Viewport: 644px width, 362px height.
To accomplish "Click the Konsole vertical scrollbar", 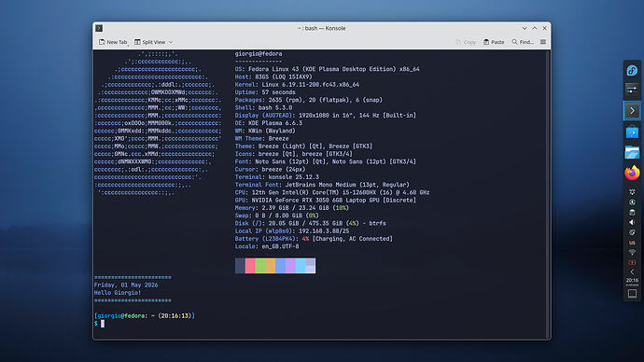I will (549, 194).
